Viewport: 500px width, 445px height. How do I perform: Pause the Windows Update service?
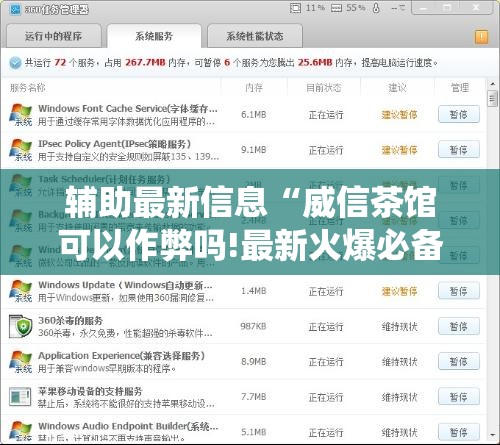click(459, 291)
